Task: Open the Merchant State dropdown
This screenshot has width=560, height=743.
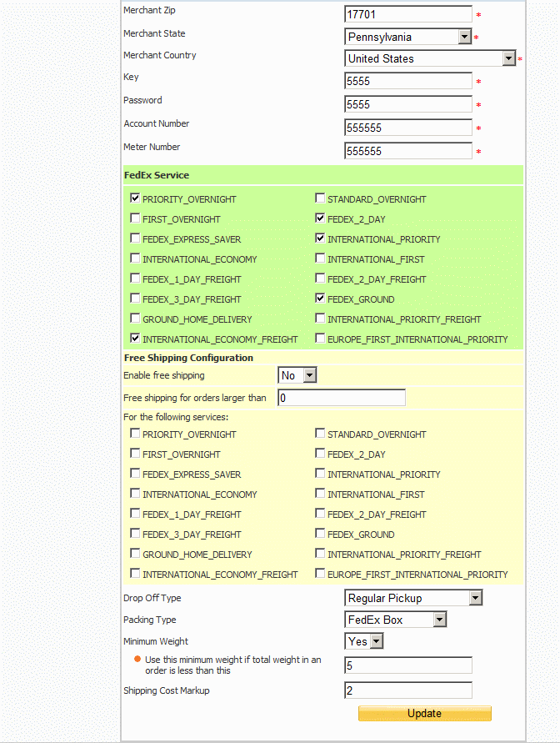Action: pos(408,37)
